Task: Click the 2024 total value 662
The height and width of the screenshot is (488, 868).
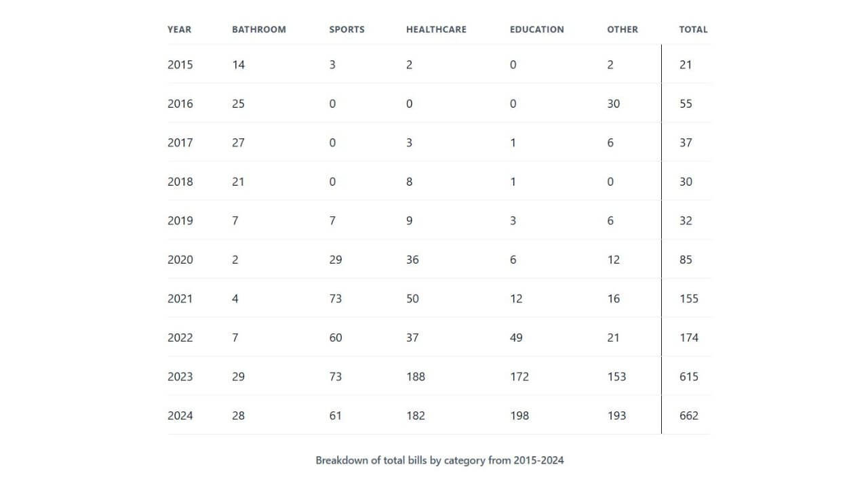Action: tap(689, 415)
